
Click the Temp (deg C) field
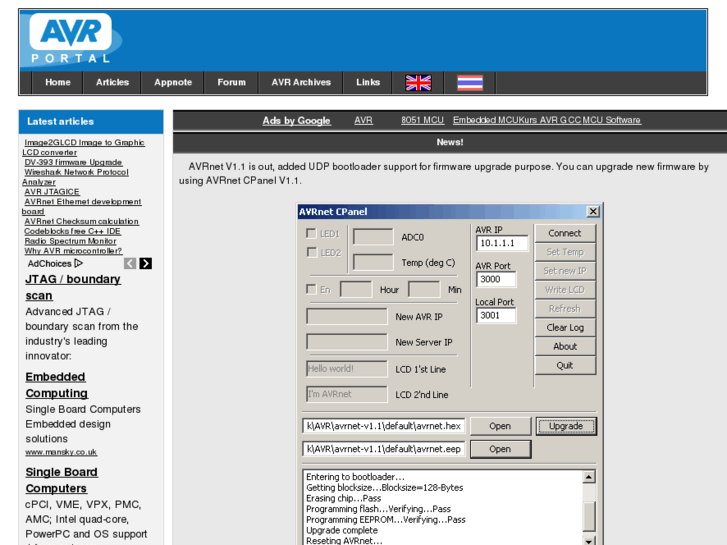coord(373,262)
